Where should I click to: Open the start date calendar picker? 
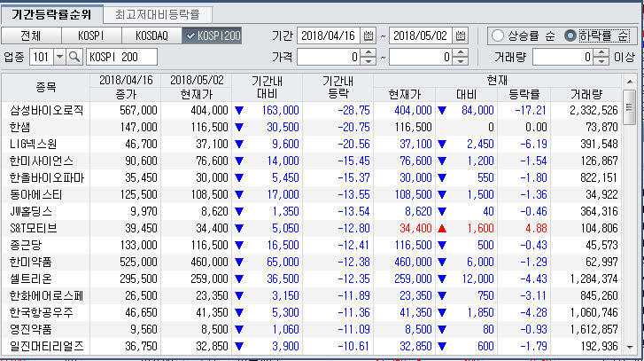[369, 35]
